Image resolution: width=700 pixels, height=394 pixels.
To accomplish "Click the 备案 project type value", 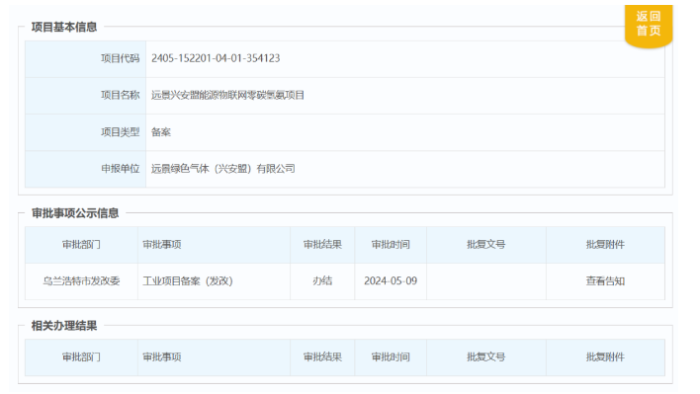I will [x=161, y=132].
